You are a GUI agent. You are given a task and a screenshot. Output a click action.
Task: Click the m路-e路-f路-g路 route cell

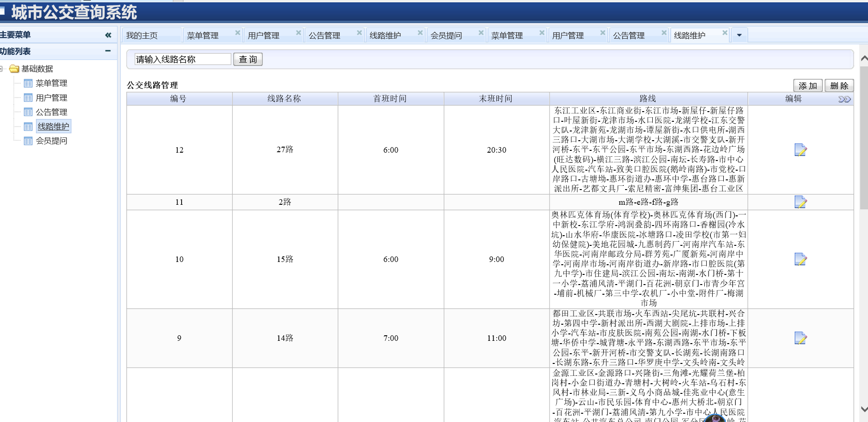pyautogui.click(x=648, y=202)
